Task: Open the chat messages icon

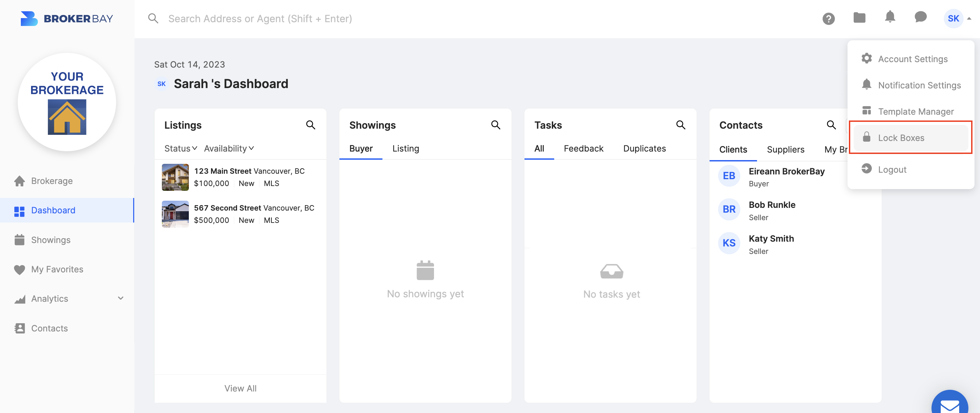Action: [x=920, y=17]
